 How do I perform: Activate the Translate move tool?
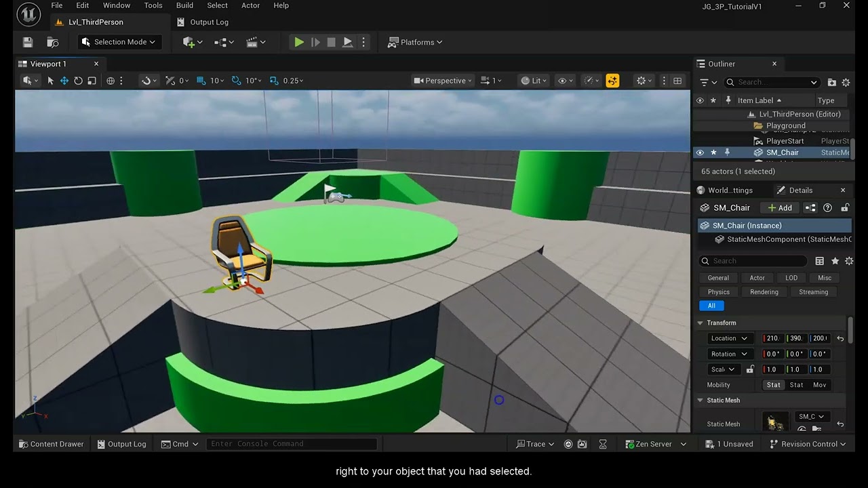(64, 81)
